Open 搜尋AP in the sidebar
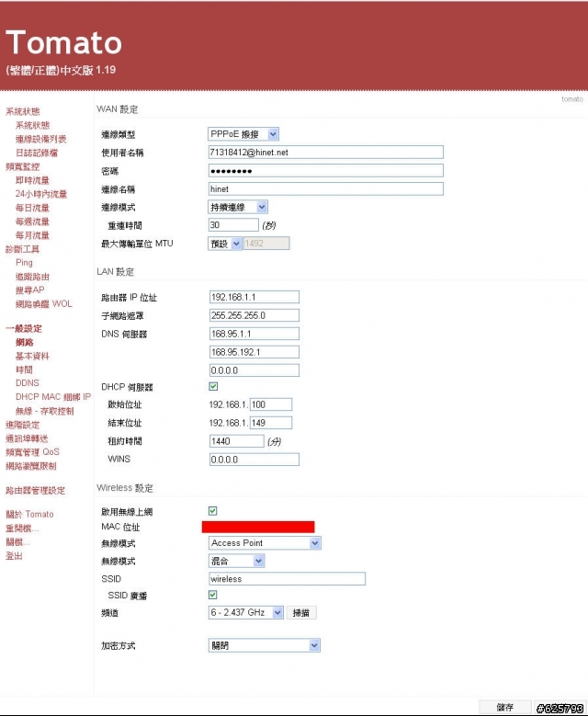 pyautogui.click(x=29, y=290)
